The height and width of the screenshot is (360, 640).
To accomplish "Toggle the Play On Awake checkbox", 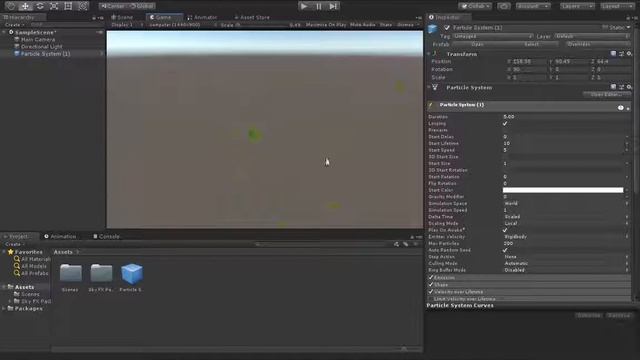I will click(x=505, y=230).
